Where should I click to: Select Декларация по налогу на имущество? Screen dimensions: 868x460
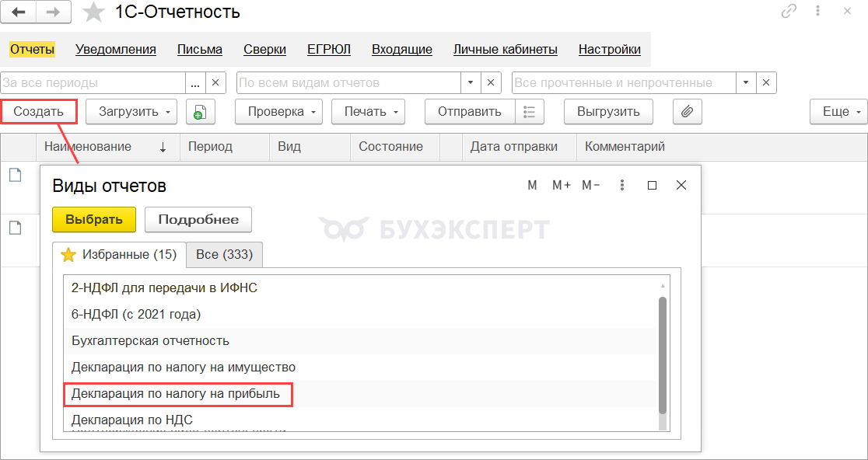(x=360, y=367)
